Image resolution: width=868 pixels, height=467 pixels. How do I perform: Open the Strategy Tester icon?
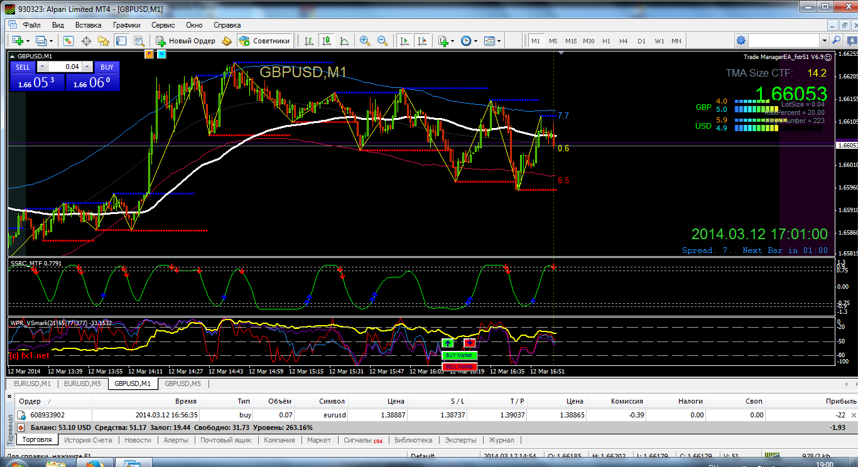(x=139, y=41)
